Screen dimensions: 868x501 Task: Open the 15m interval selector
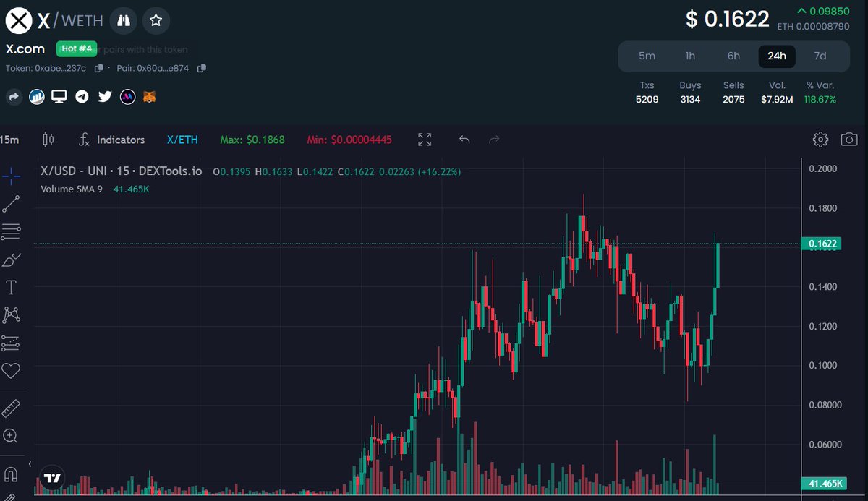point(10,140)
